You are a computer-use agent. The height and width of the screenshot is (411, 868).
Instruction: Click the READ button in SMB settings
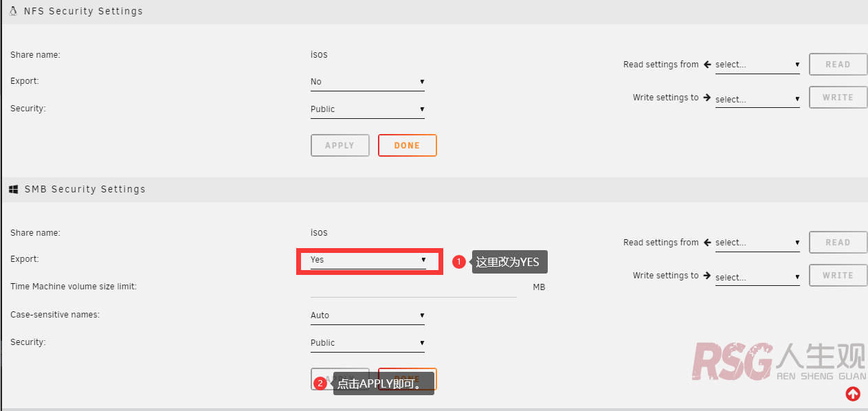838,243
